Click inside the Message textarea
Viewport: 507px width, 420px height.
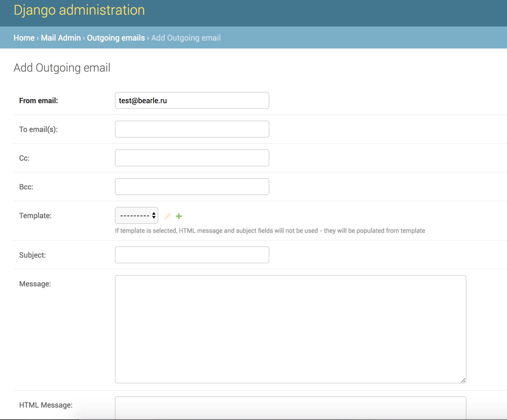(x=291, y=329)
